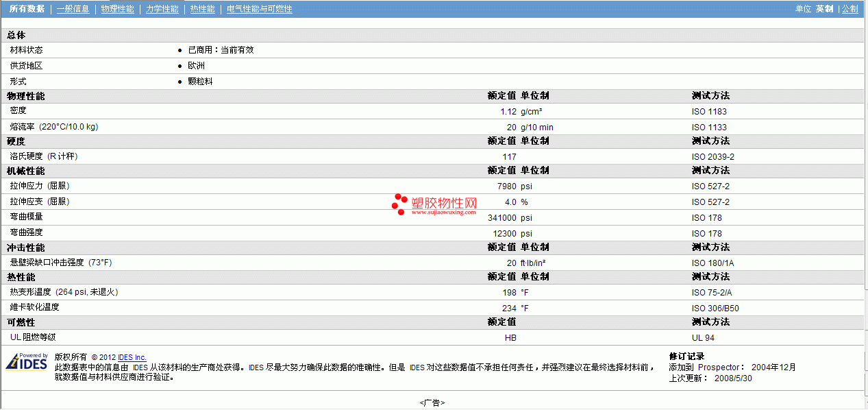Switch units to 公制
868x410 pixels.
[x=850, y=9]
